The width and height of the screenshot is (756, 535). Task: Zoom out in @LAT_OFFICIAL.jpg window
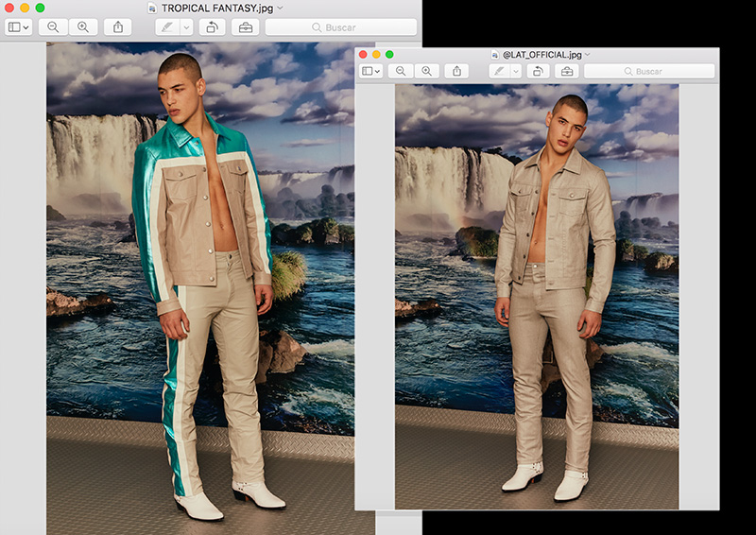click(401, 71)
